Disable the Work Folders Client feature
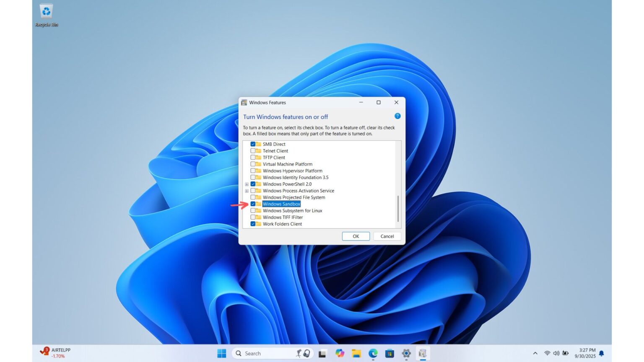Image resolution: width=644 pixels, height=362 pixels. click(253, 224)
